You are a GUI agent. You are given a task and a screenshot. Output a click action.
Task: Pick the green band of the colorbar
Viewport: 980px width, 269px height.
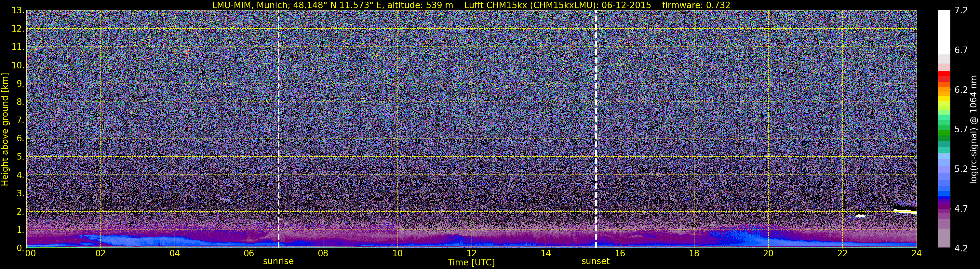point(944,133)
